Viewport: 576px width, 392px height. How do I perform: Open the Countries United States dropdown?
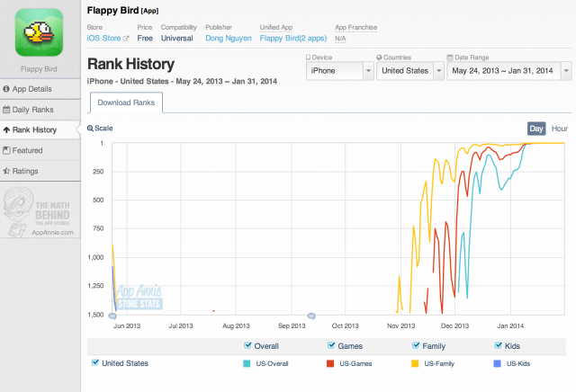tap(410, 71)
